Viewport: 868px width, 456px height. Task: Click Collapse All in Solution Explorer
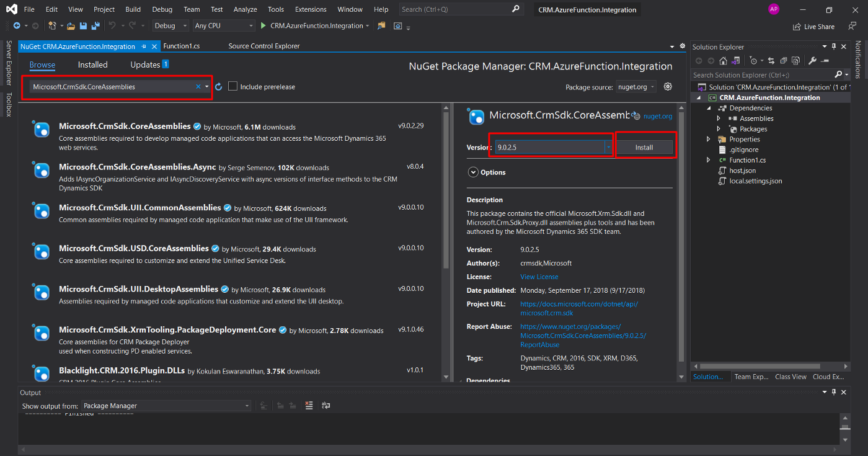click(x=782, y=61)
